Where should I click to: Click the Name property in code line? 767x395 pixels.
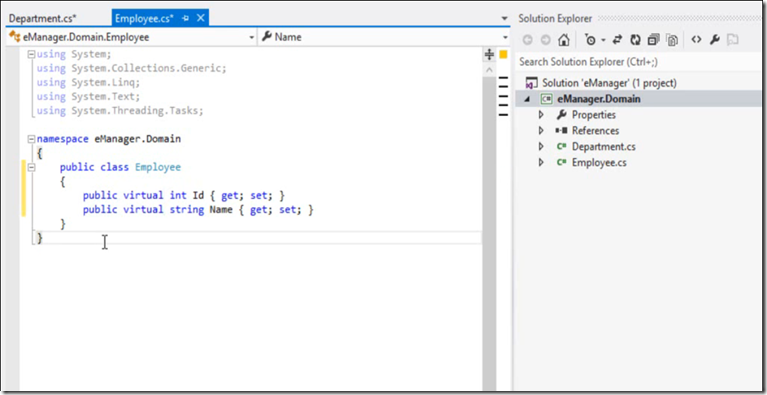click(221, 210)
